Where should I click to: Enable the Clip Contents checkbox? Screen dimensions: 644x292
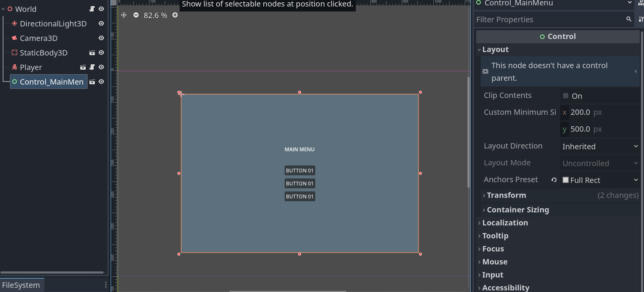566,96
